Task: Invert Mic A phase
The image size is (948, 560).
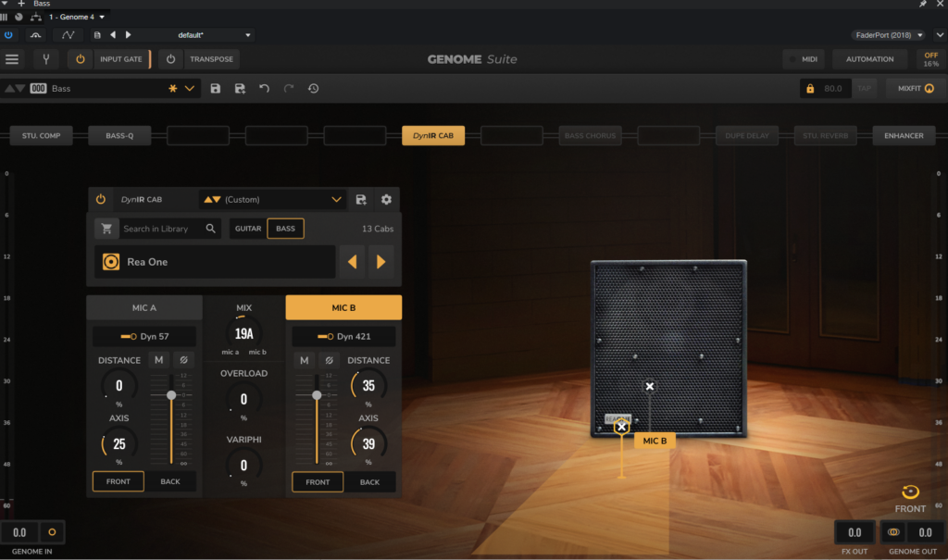Action: tap(184, 360)
